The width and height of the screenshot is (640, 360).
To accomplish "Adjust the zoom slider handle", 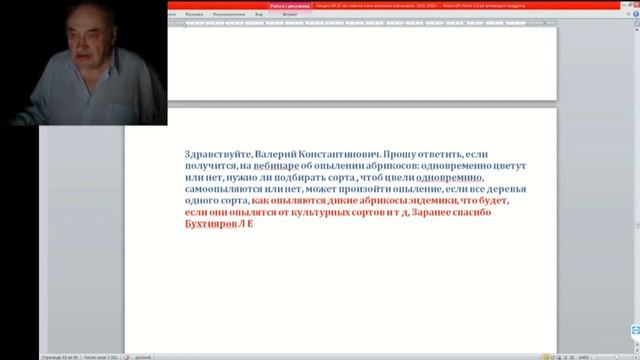I will (x=617, y=357).
